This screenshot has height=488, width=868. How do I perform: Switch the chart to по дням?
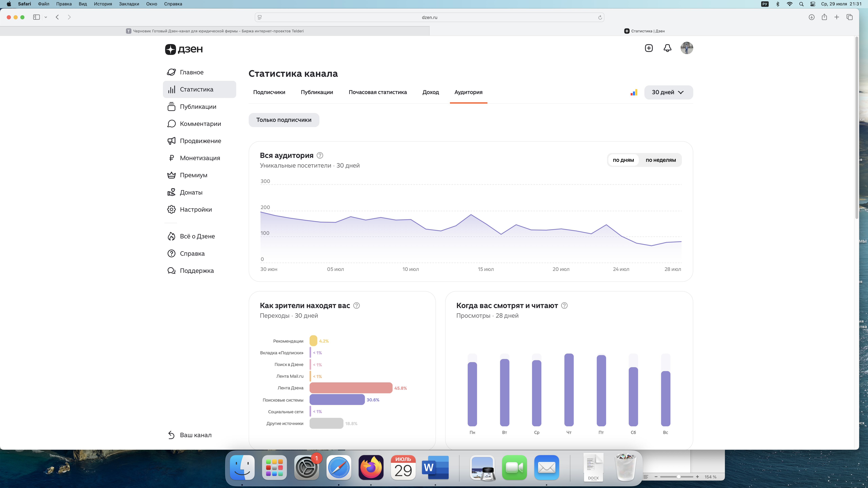623,160
